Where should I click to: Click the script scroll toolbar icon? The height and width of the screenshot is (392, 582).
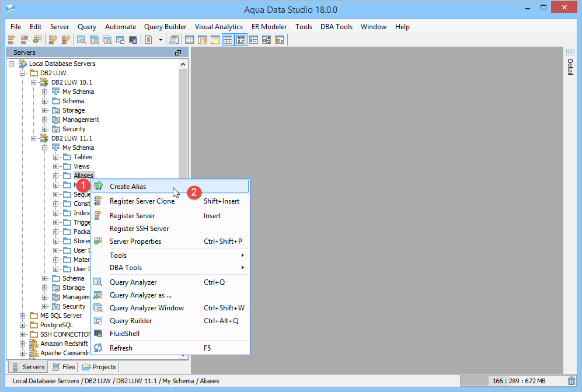(174, 40)
